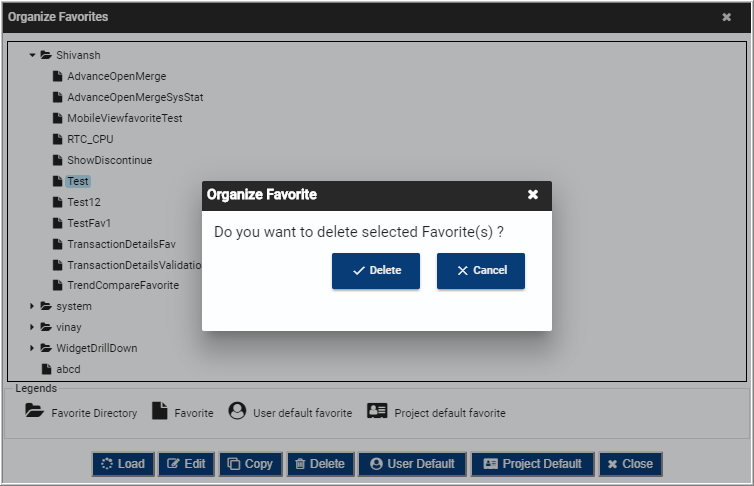
Task: Click the RTC_CPU file icon
Action: (57, 139)
